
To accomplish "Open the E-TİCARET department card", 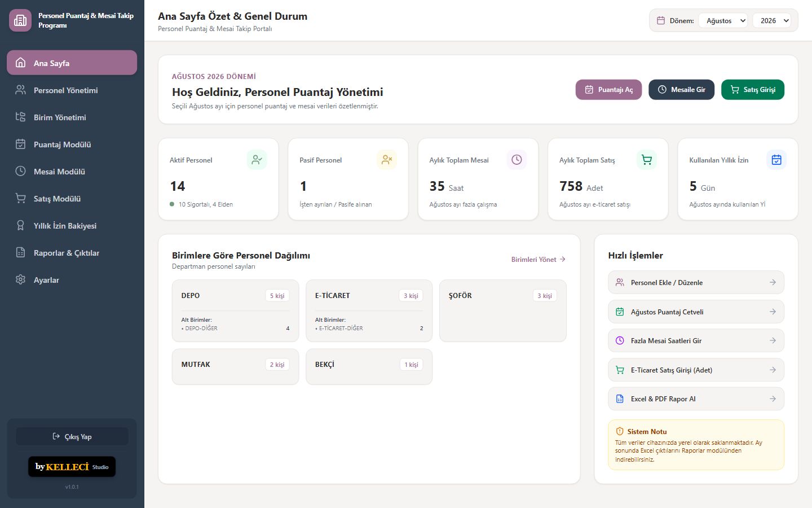I will [x=369, y=311].
